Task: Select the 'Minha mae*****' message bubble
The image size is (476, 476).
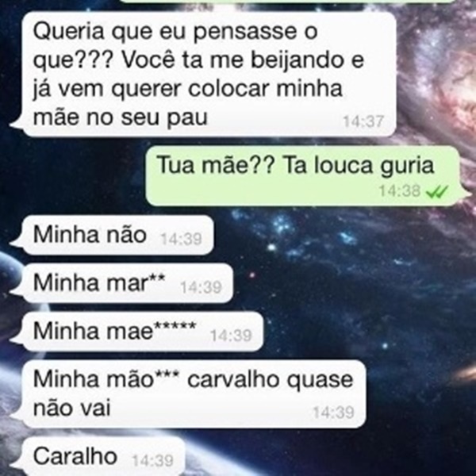Action: click(x=136, y=332)
